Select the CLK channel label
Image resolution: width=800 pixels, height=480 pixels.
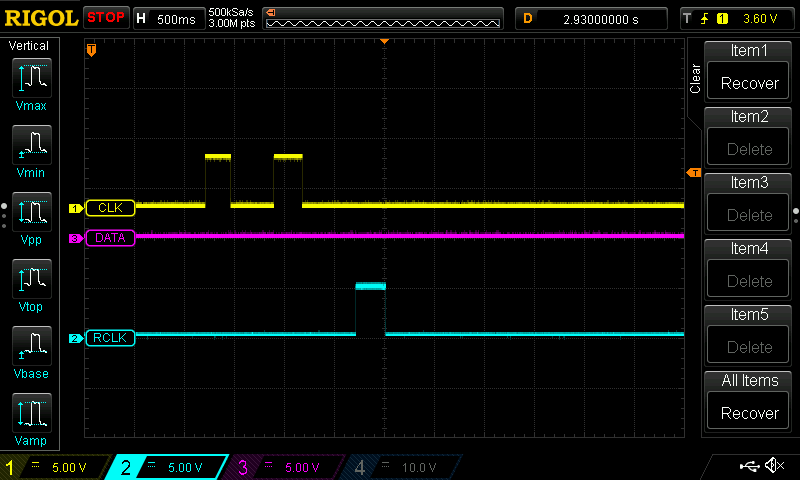110,208
